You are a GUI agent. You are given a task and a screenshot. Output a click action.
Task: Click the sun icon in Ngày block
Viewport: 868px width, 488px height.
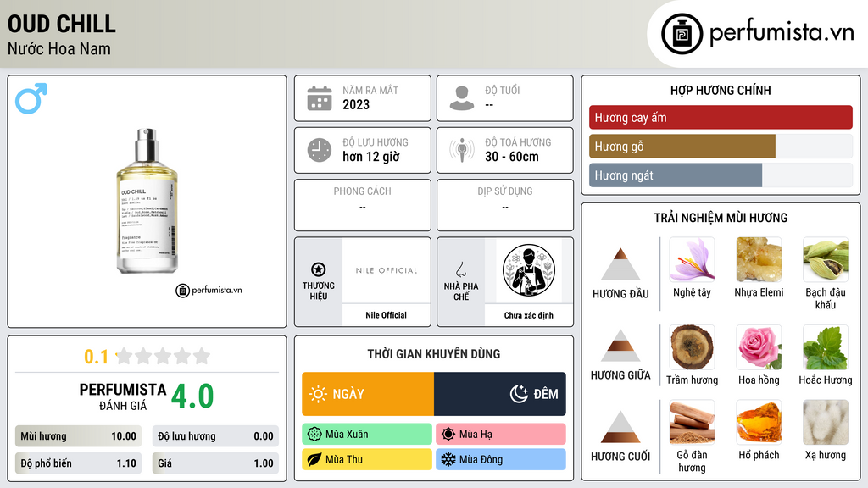coord(319,394)
